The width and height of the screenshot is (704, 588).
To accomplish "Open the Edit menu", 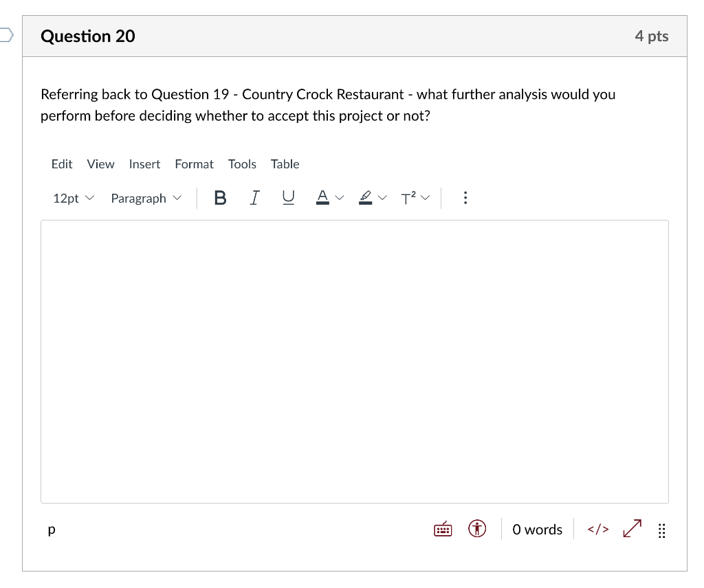I will [62, 164].
